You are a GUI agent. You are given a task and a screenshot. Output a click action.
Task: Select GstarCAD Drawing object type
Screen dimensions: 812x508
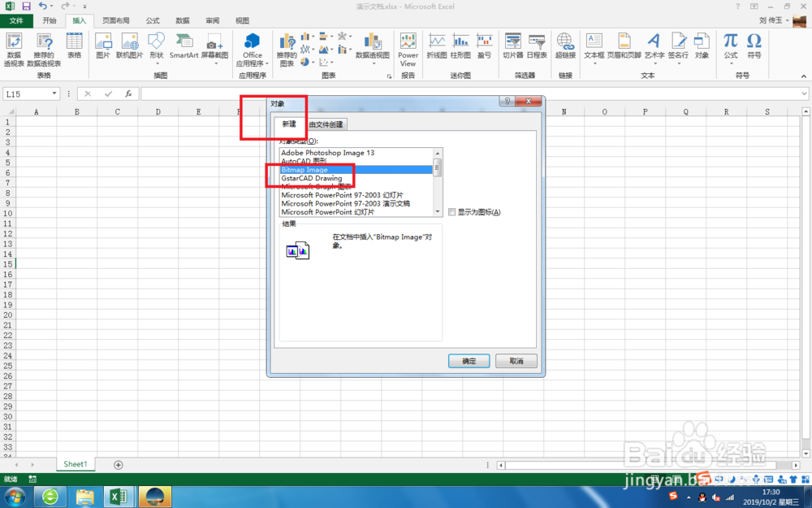click(x=356, y=178)
